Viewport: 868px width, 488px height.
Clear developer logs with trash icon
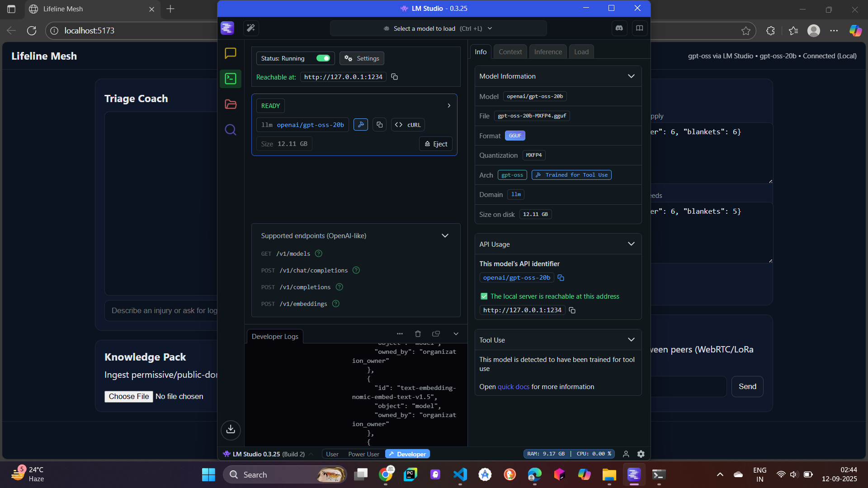point(418,334)
